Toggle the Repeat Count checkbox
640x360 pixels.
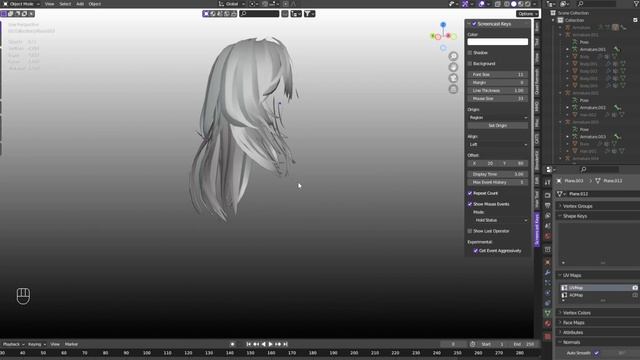(x=470, y=193)
